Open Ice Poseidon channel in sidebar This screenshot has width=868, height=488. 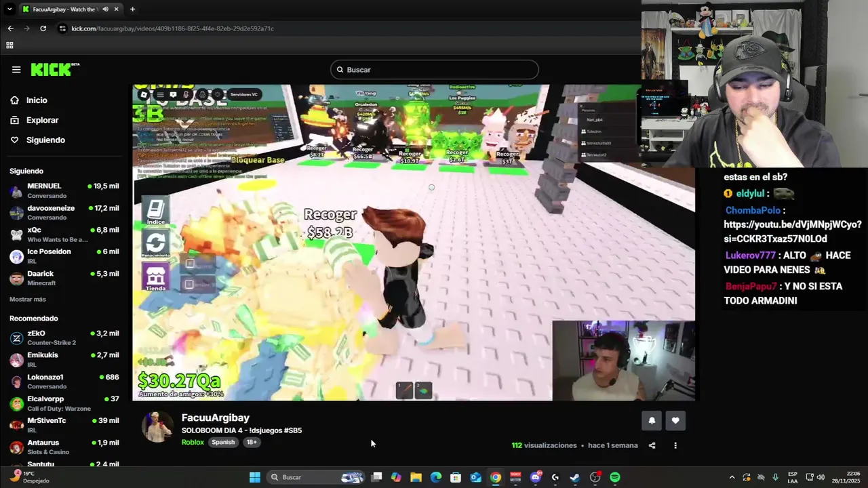click(x=64, y=256)
